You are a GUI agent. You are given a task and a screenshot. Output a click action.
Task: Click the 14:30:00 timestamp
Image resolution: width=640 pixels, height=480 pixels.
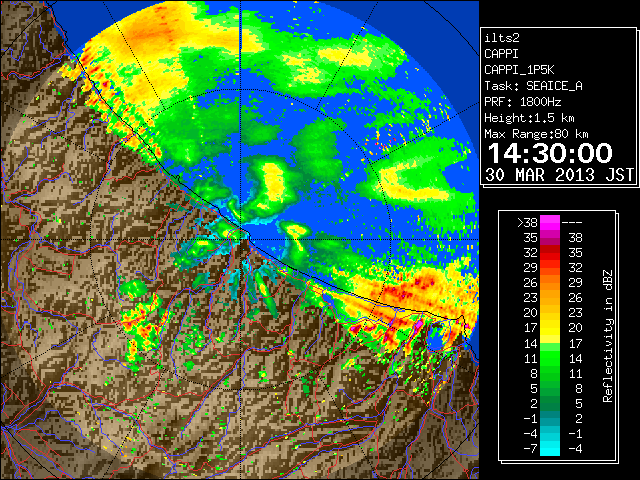550,153
